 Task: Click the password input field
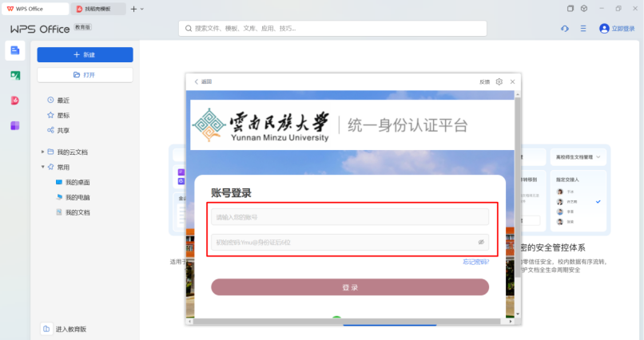(350, 242)
